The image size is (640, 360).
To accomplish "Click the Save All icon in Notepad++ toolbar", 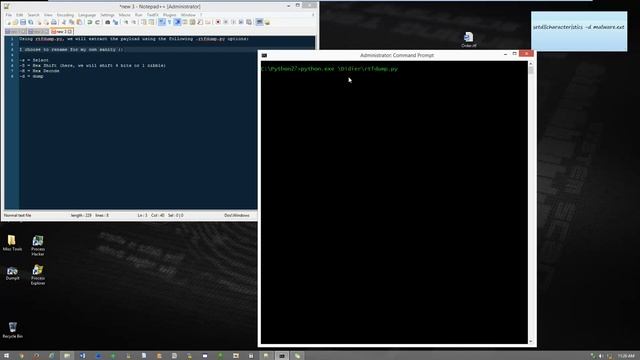I will (31, 22).
